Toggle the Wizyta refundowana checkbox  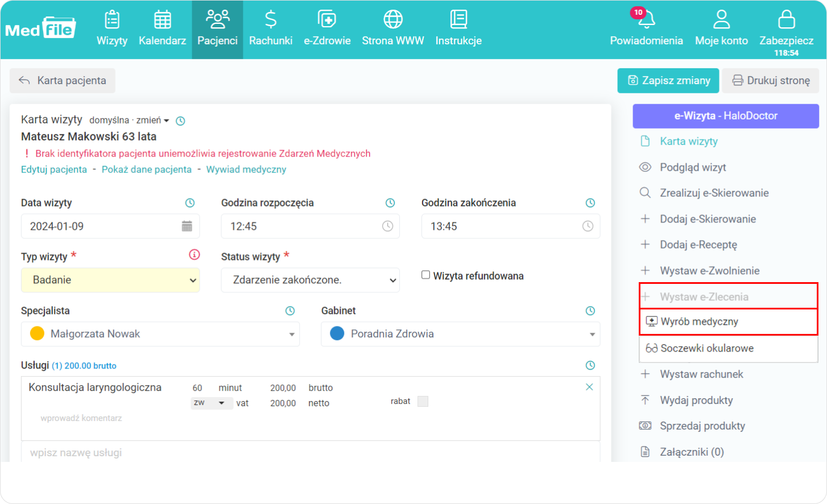click(425, 275)
